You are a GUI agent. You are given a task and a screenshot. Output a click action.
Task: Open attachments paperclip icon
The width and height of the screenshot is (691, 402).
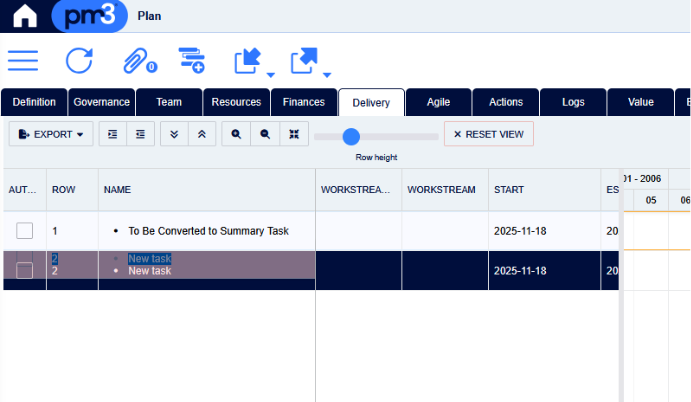coord(135,61)
